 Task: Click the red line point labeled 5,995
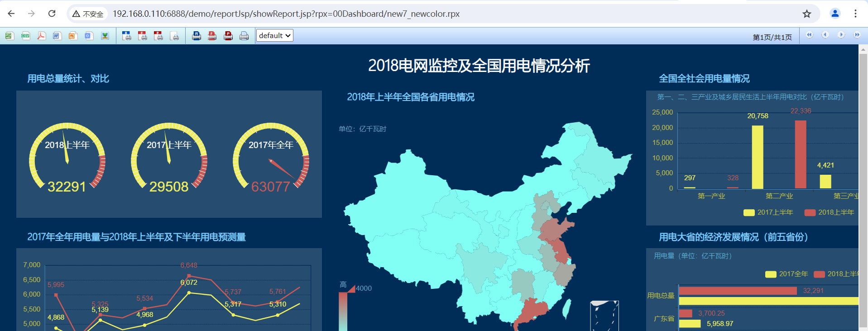(56, 295)
